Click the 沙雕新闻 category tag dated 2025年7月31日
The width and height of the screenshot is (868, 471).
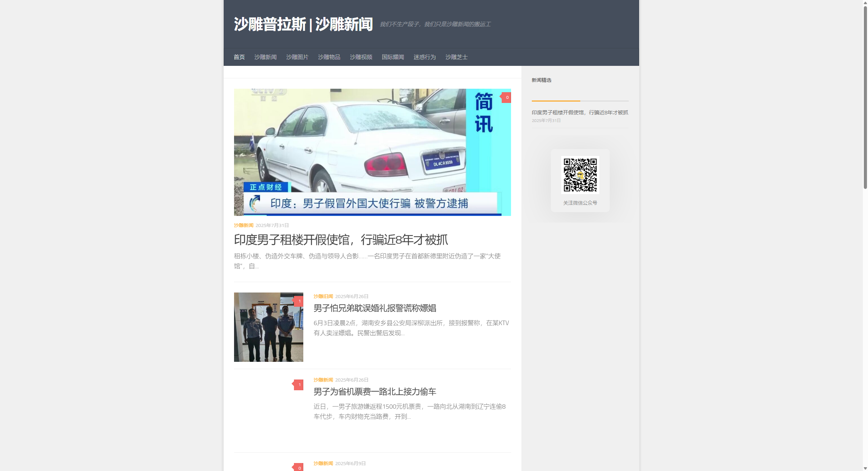point(243,225)
